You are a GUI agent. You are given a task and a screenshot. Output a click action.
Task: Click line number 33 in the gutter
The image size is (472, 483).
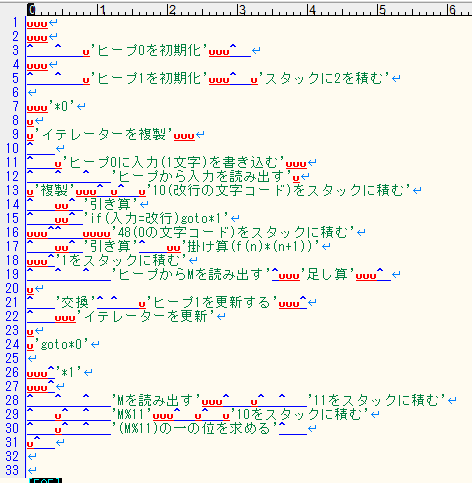pyautogui.click(x=12, y=471)
